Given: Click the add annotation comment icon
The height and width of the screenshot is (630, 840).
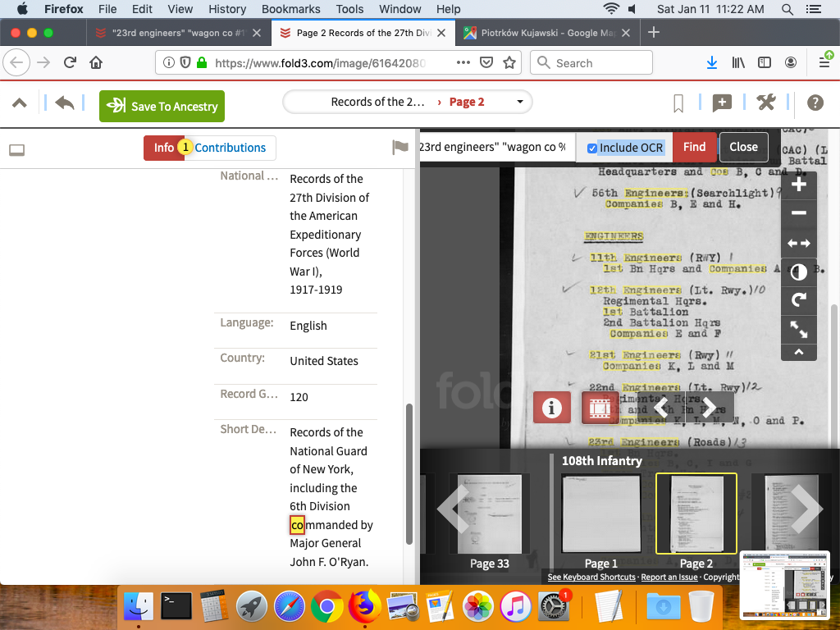Looking at the screenshot, I should coord(722,103).
